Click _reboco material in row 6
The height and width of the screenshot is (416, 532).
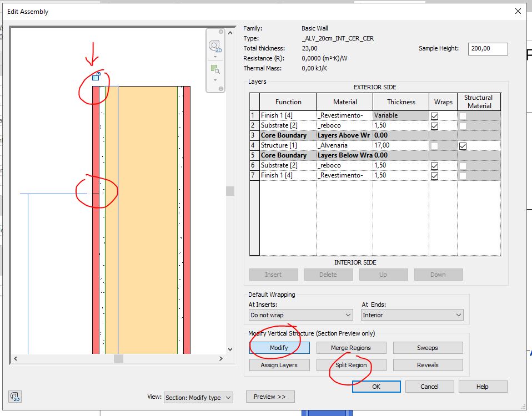[x=345, y=166]
